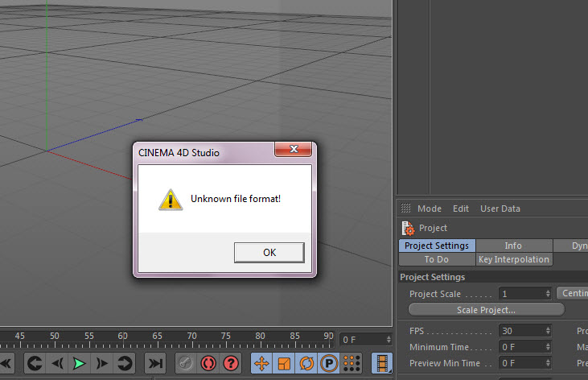Click the current frame 0 F field
This screenshot has width=588, height=380.
(x=363, y=340)
